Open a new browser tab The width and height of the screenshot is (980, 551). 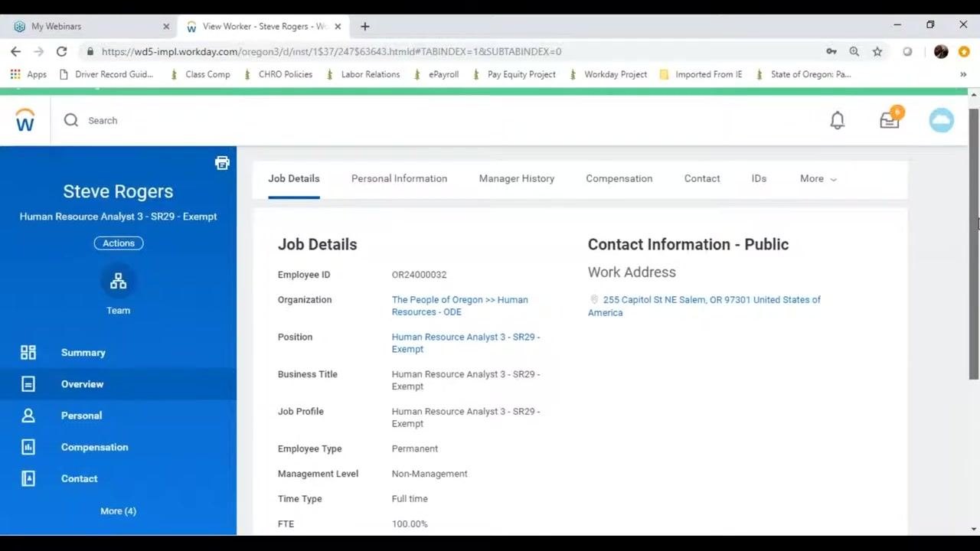[365, 26]
